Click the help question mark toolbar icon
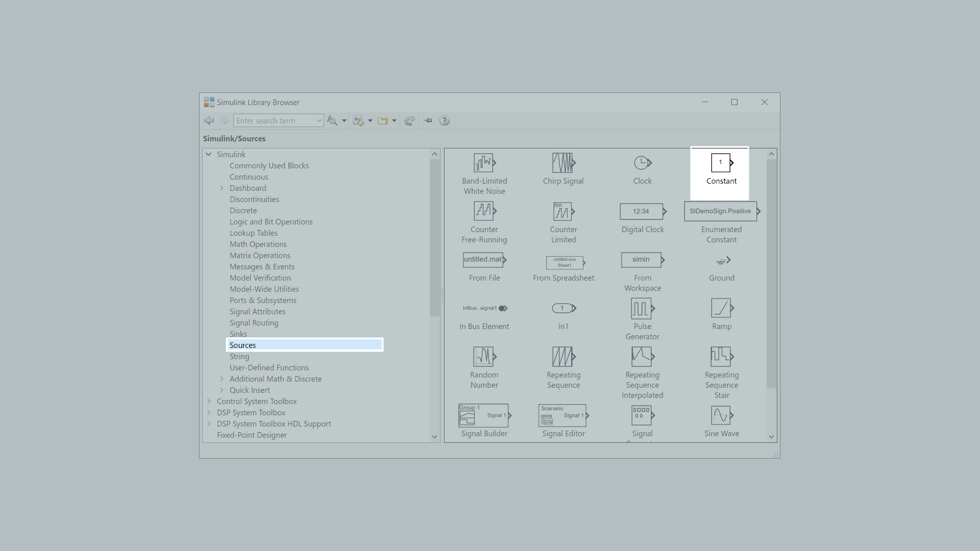980x551 pixels. [445, 121]
